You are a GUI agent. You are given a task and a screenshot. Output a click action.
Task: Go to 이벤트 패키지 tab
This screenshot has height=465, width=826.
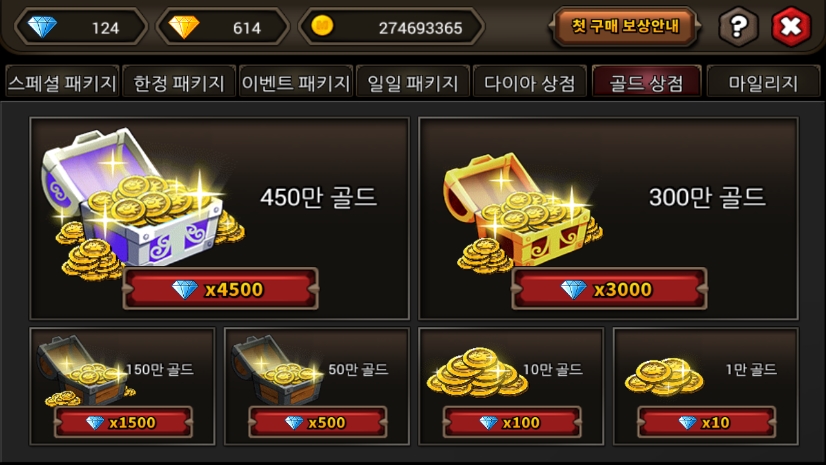tap(296, 83)
